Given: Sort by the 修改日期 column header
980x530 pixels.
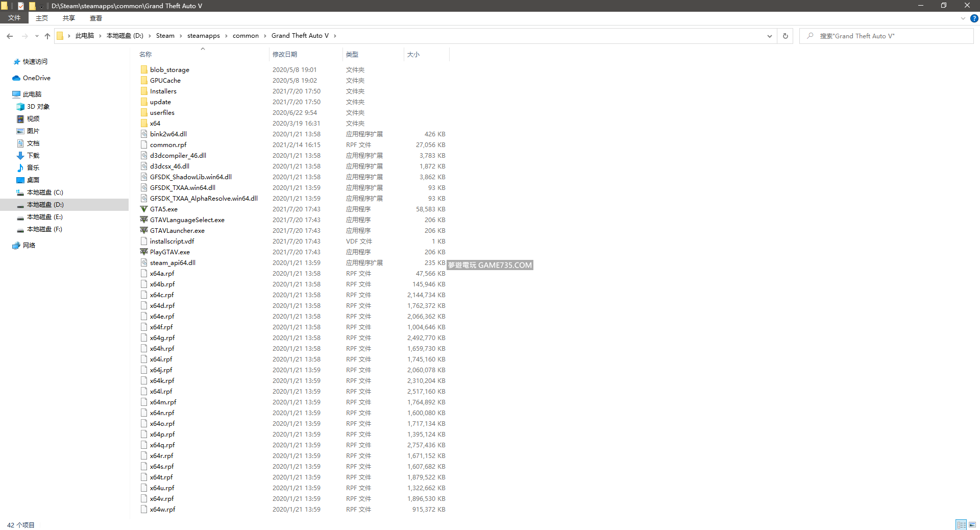Looking at the screenshot, I should tap(285, 55).
